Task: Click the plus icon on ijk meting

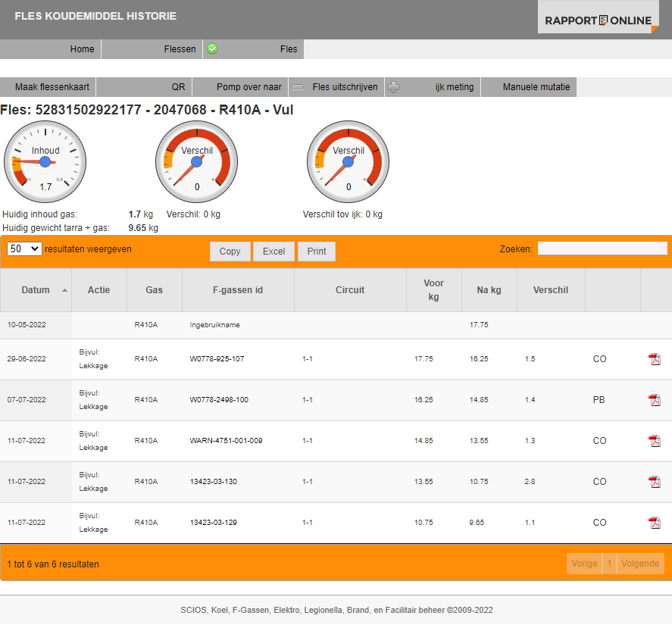Action: pyautogui.click(x=393, y=87)
